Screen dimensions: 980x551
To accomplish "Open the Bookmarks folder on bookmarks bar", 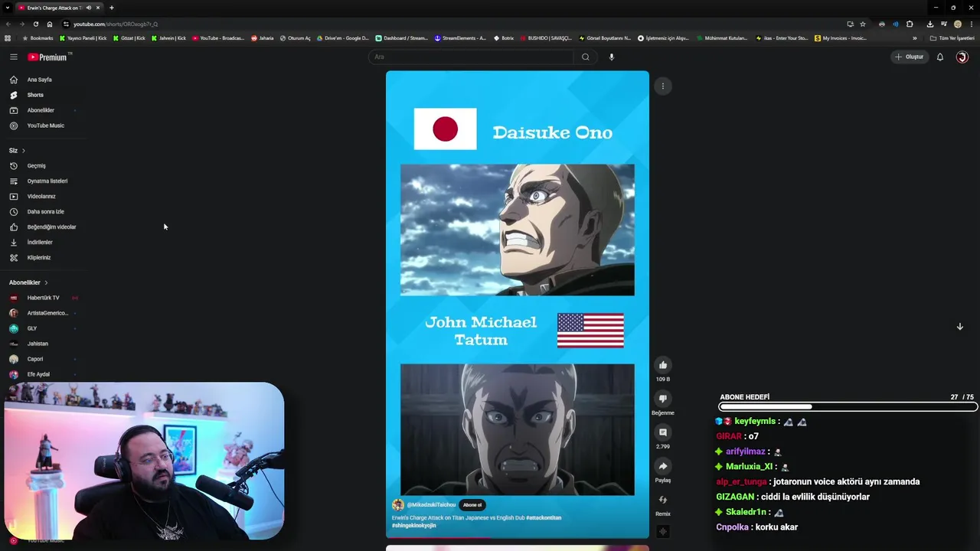I will click(x=38, y=38).
